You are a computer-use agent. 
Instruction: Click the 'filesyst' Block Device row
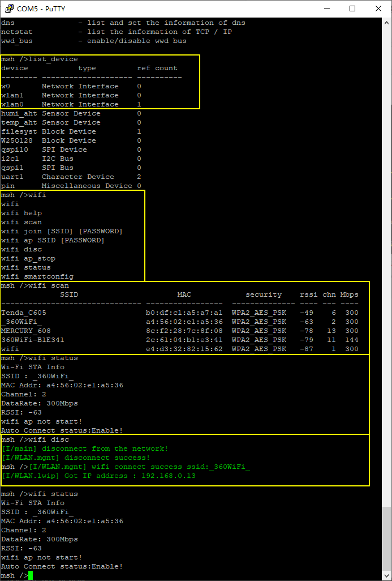click(x=71, y=131)
